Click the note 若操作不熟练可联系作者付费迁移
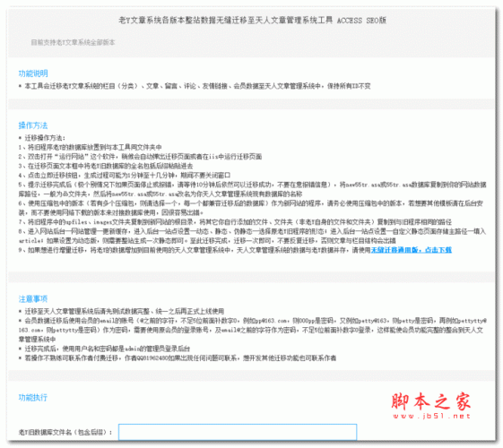Viewport: 503px width, 448px height. point(178,358)
